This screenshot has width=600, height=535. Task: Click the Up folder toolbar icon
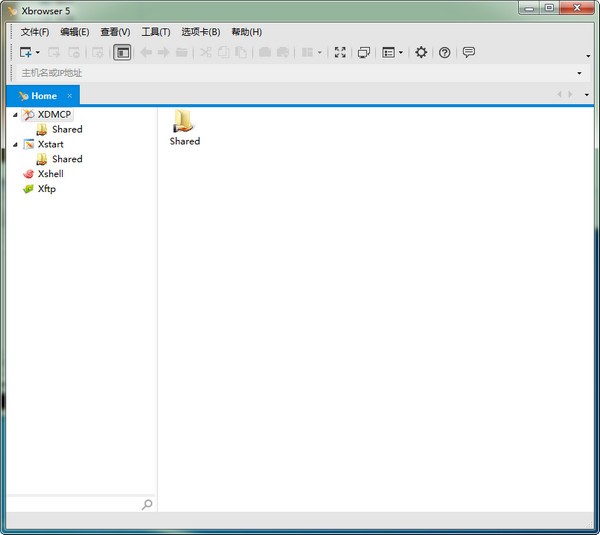[x=182, y=52]
